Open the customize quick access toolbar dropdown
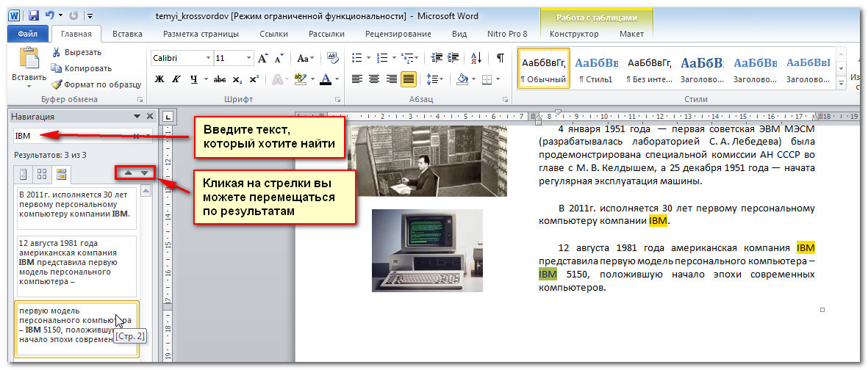This screenshot has height=370, width=868. pyautogui.click(x=90, y=16)
